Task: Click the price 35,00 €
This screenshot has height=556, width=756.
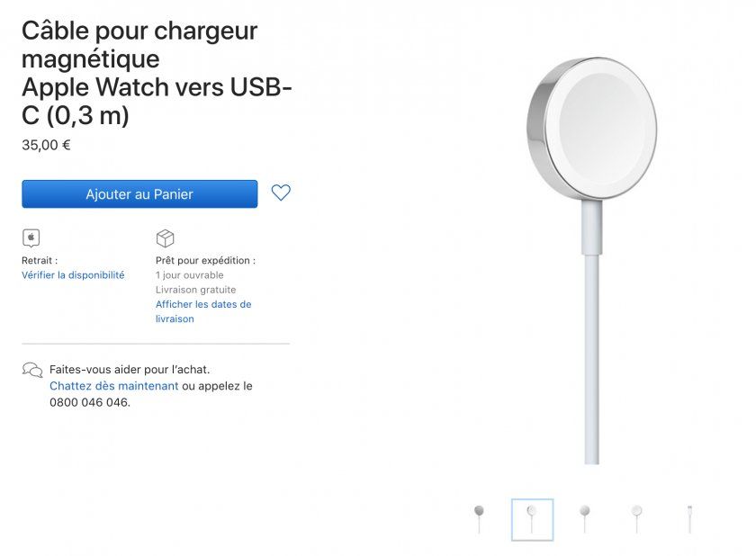Action: point(43,145)
